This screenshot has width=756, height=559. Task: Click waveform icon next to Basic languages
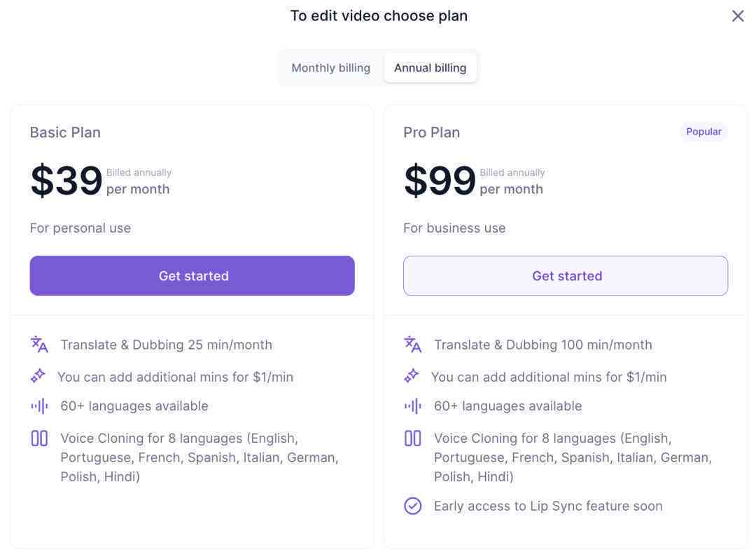point(39,406)
